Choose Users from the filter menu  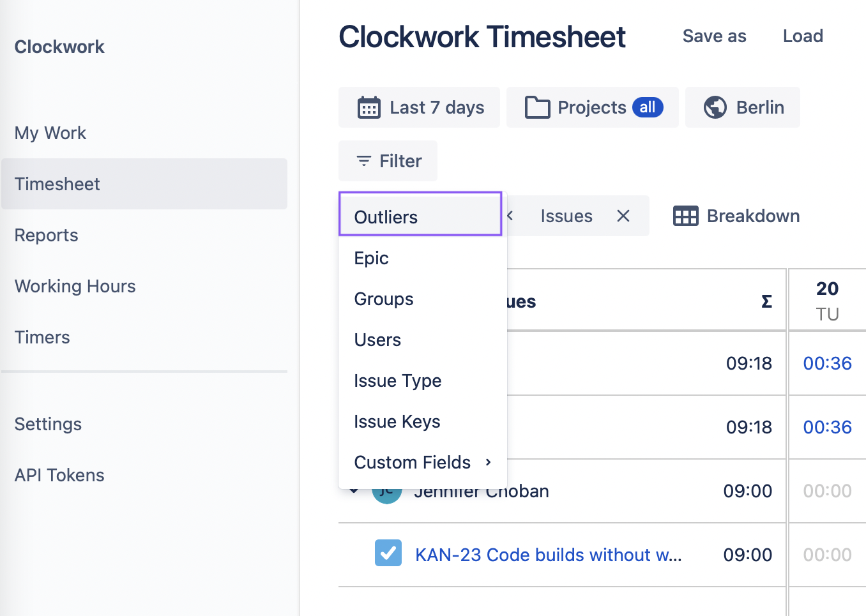(x=423, y=340)
